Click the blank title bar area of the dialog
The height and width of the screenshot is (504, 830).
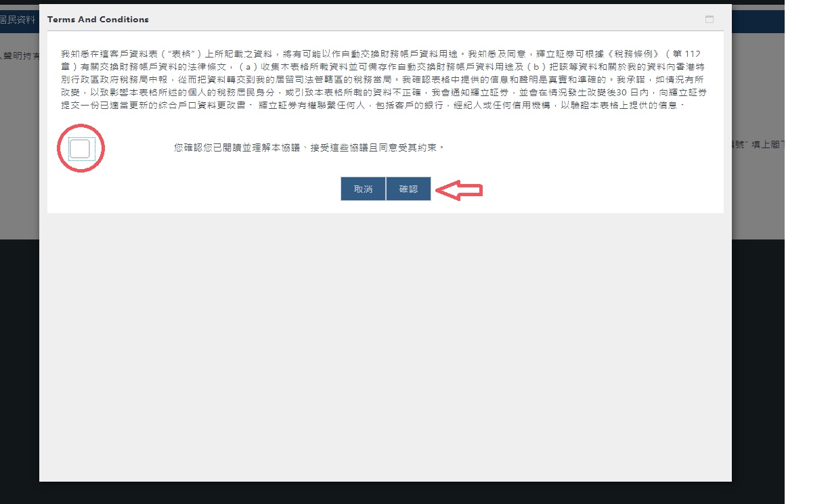point(406,20)
